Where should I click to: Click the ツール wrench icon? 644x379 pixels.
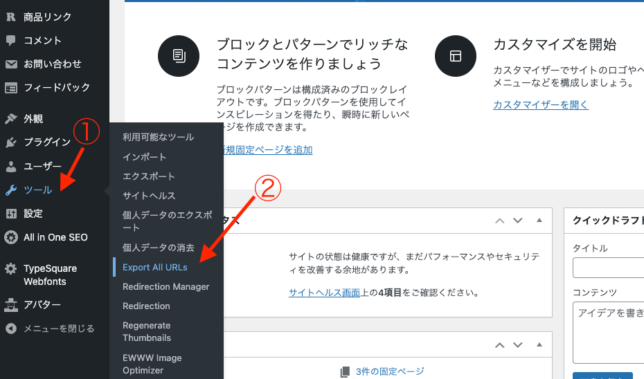(x=11, y=190)
